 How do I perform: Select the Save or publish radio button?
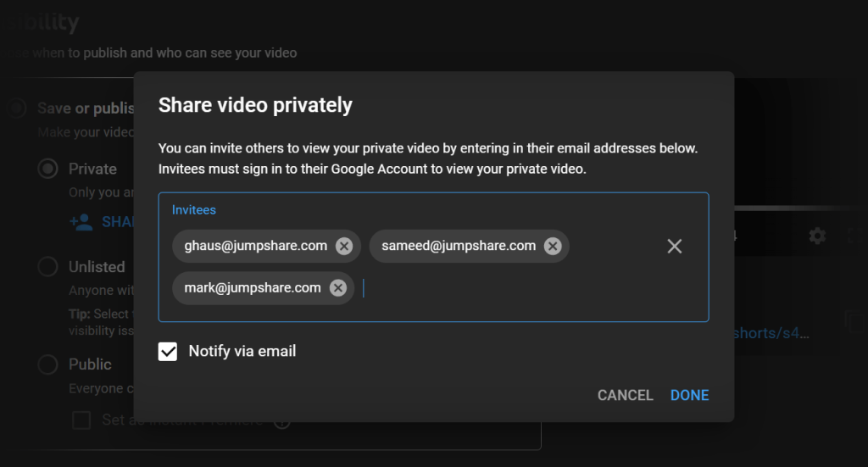point(17,108)
